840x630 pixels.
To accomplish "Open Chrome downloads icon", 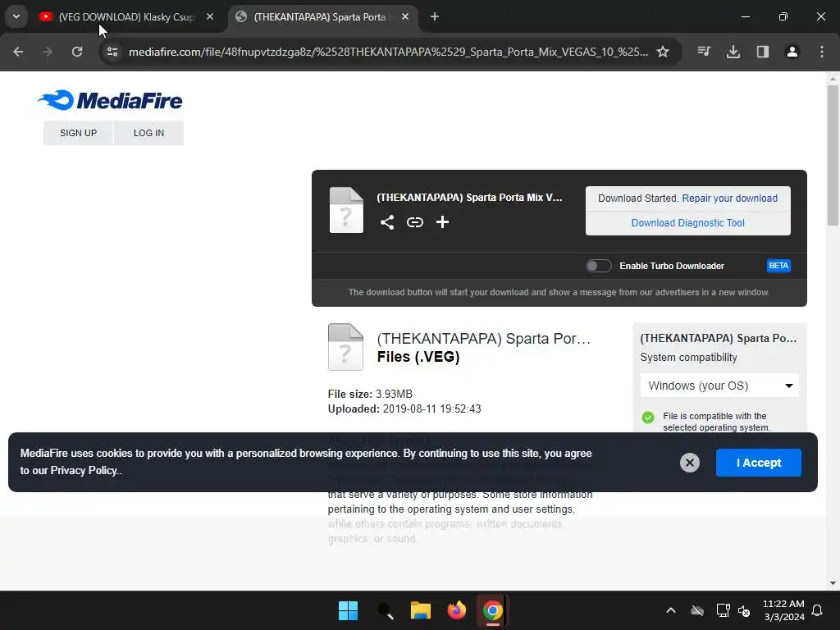I will (733, 52).
